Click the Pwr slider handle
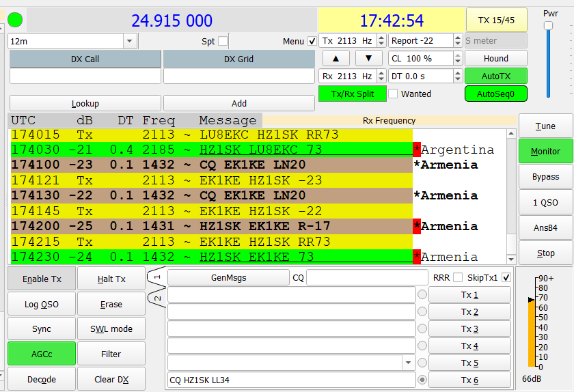 point(548,26)
